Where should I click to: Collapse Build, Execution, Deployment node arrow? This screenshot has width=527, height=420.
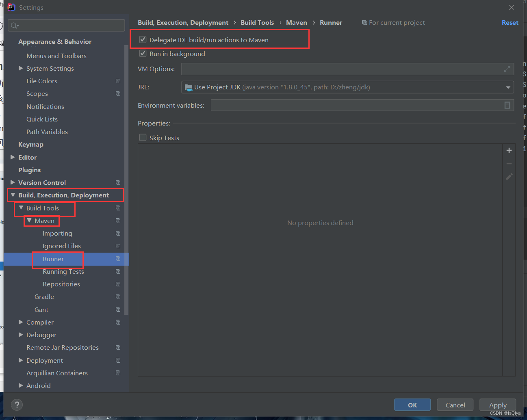coord(13,195)
